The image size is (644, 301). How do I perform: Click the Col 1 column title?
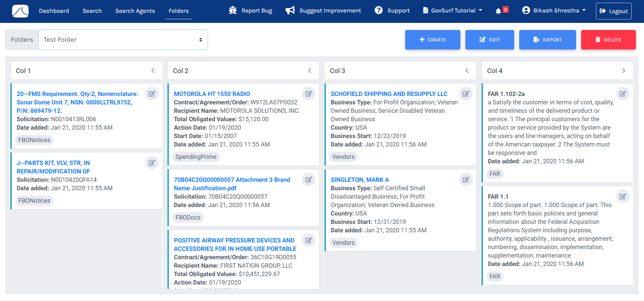pos(23,71)
